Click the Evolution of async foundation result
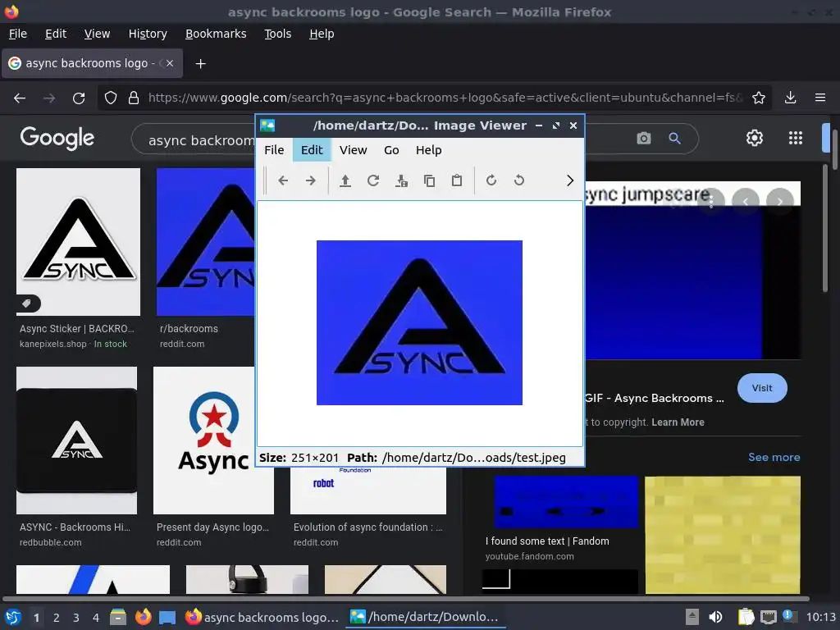The width and height of the screenshot is (840, 630). (x=368, y=527)
